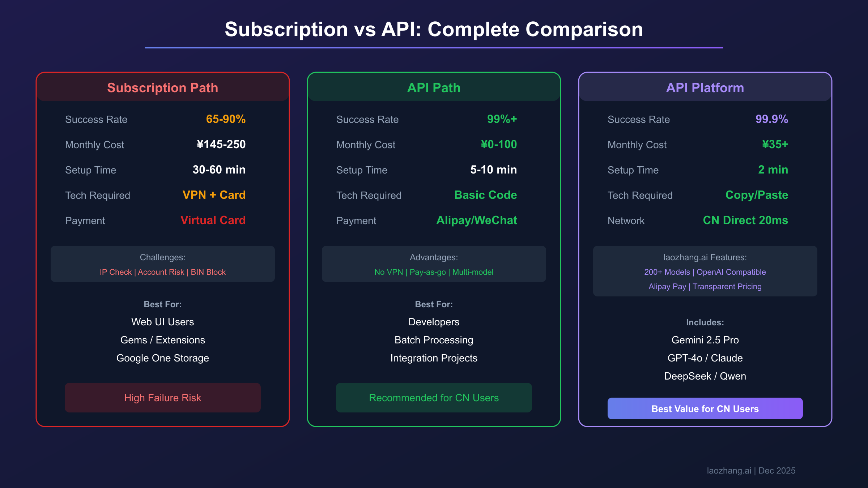
Task: Click the 65-90% success rate value
Action: [x=226, y=119]
